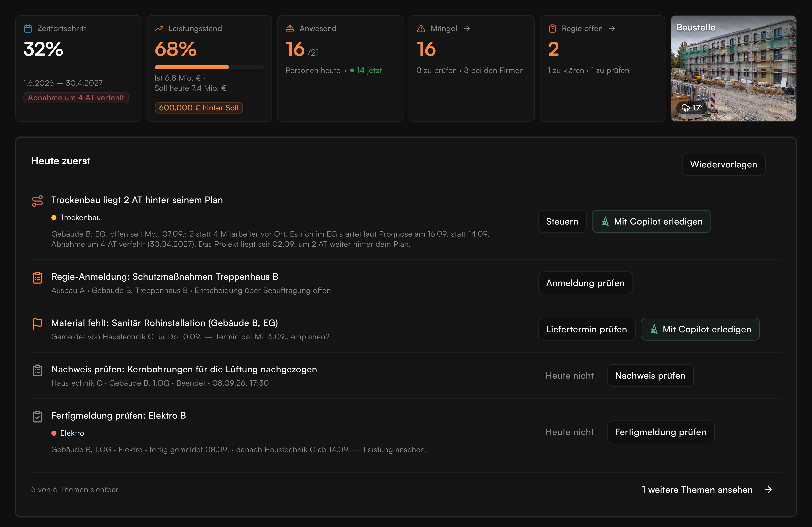
Task: Dismiss Kernbohrungen item with Heute nicht
Action: click(570, 376)
